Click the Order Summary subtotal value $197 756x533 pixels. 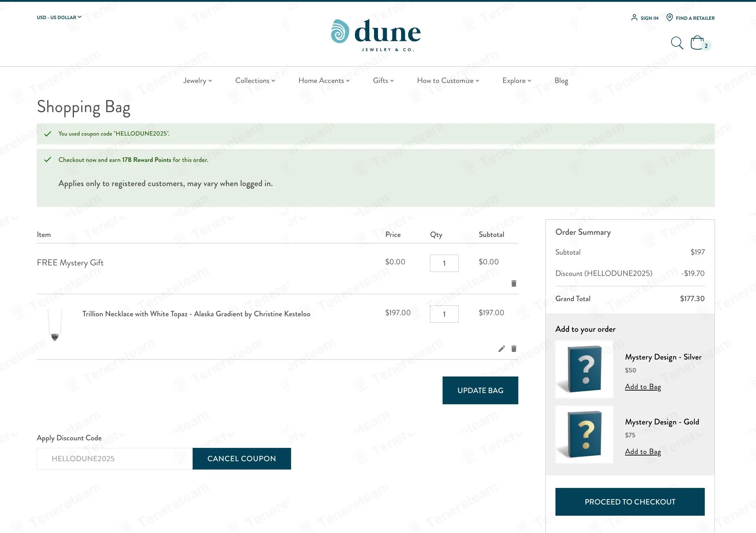698,252
